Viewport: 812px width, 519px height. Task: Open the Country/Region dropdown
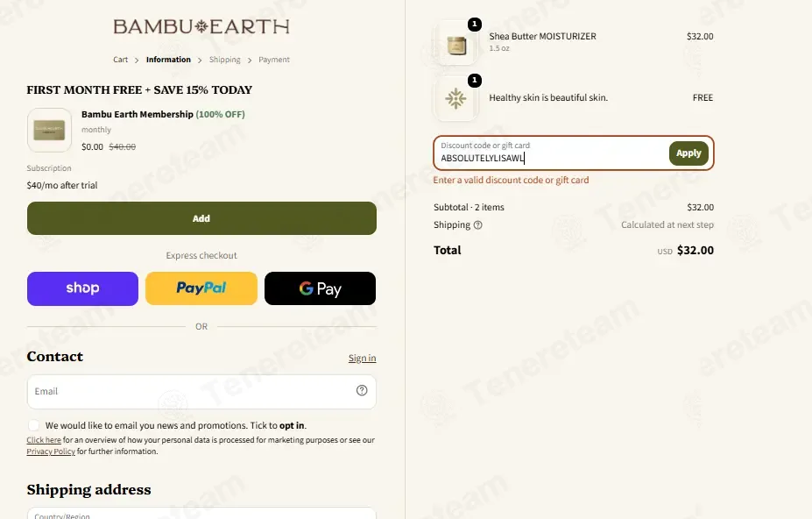(x=201, y=513)
